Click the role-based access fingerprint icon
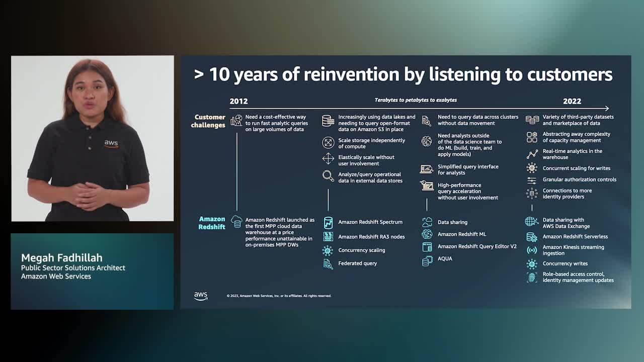The width and height of the screenshot is (644, 362). pos(532,278)
